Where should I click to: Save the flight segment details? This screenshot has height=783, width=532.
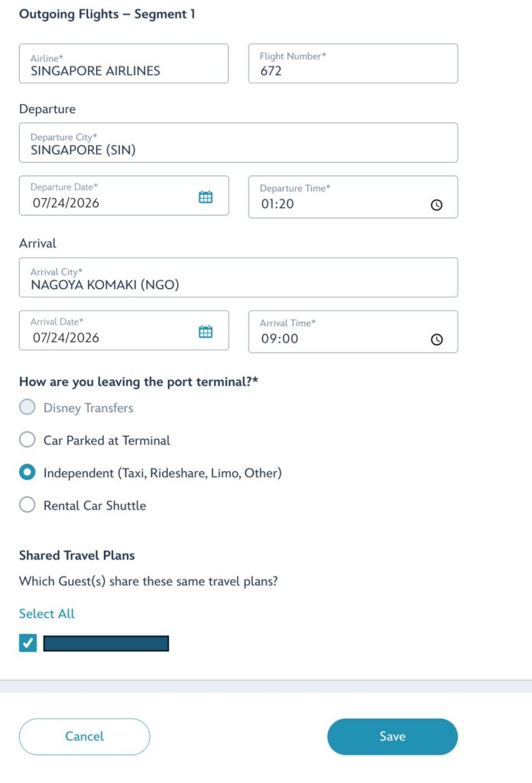[392, 736]
